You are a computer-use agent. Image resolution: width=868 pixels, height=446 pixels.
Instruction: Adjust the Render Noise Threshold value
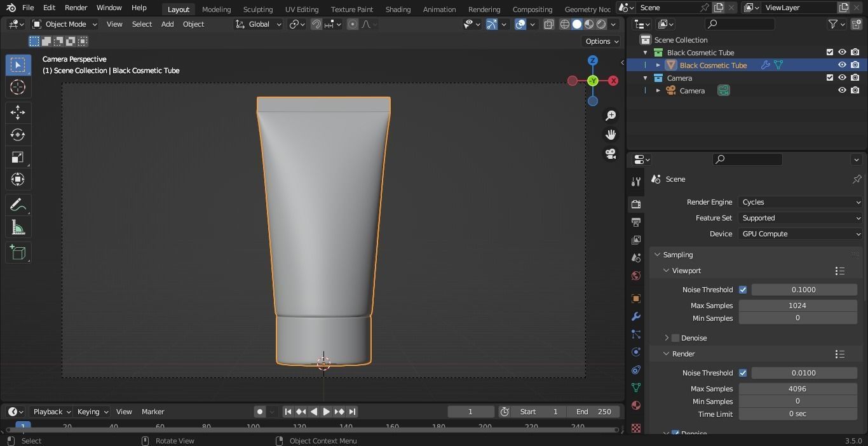click(804, 373)
